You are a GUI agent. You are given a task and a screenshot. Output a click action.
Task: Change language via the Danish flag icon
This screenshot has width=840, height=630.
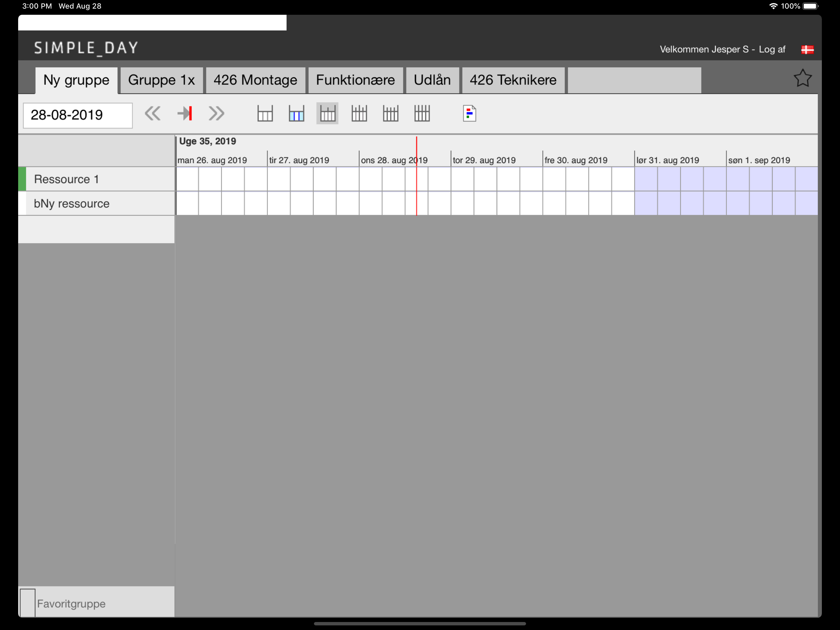click(807, 50)
